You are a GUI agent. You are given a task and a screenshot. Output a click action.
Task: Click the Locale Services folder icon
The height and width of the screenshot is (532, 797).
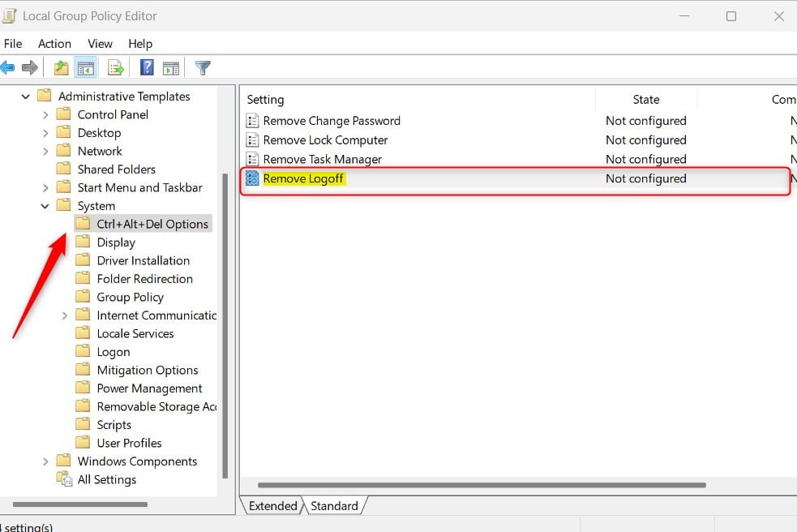point(83,333)
